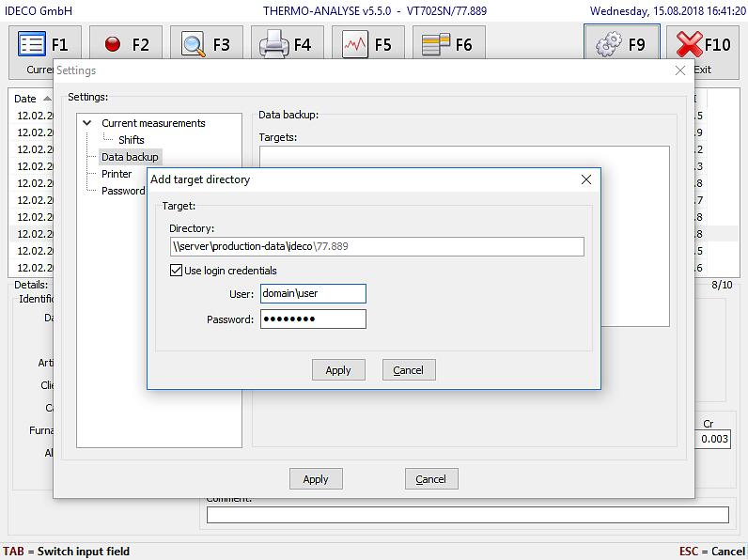The height and width of the screenshot is (560, 748).
Task: Collapse the Current measurements tree node
Action: pyautogui.click(x=87, y=123)
